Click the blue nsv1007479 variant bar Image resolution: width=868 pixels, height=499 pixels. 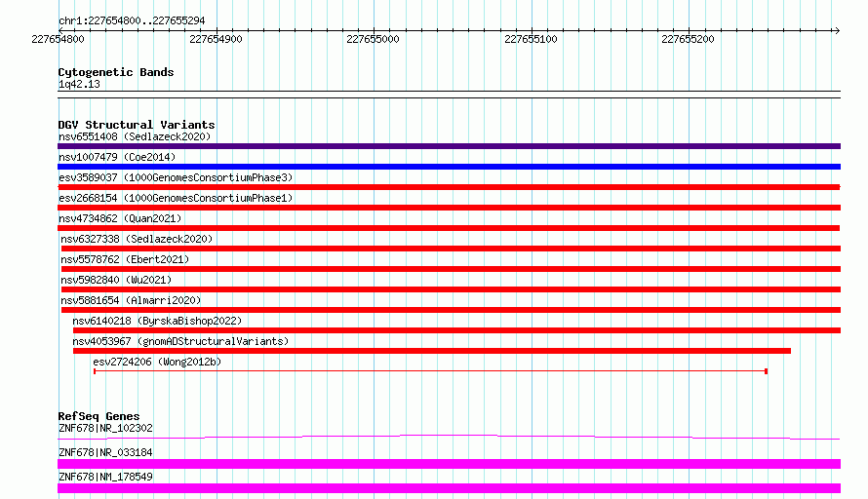point(449,167)
